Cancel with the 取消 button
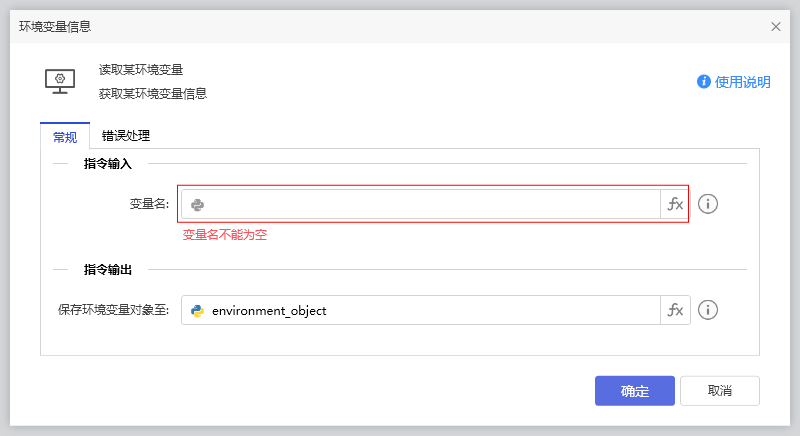Viewport: 800px width, 436px height. point(719,391)
